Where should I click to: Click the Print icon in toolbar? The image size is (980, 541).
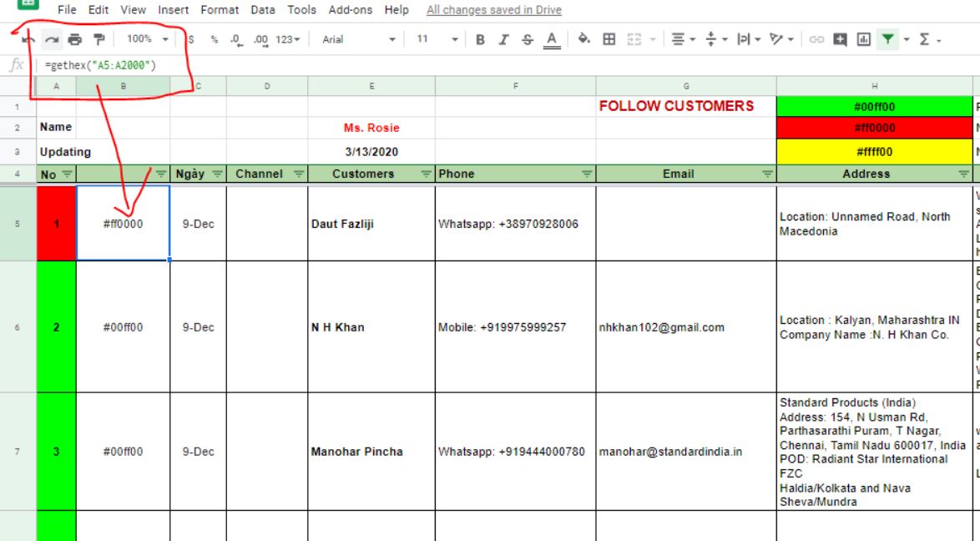point(75,39)
